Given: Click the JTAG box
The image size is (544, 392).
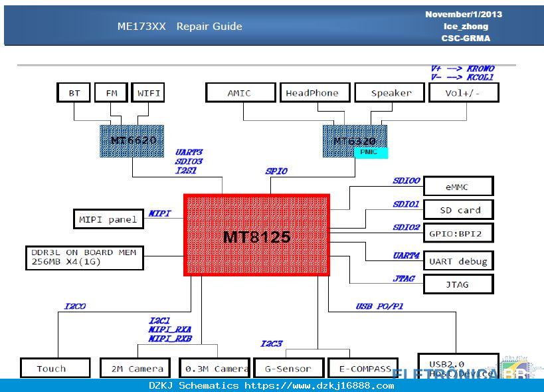Looking at the screenshot, I should pos(458,284).
